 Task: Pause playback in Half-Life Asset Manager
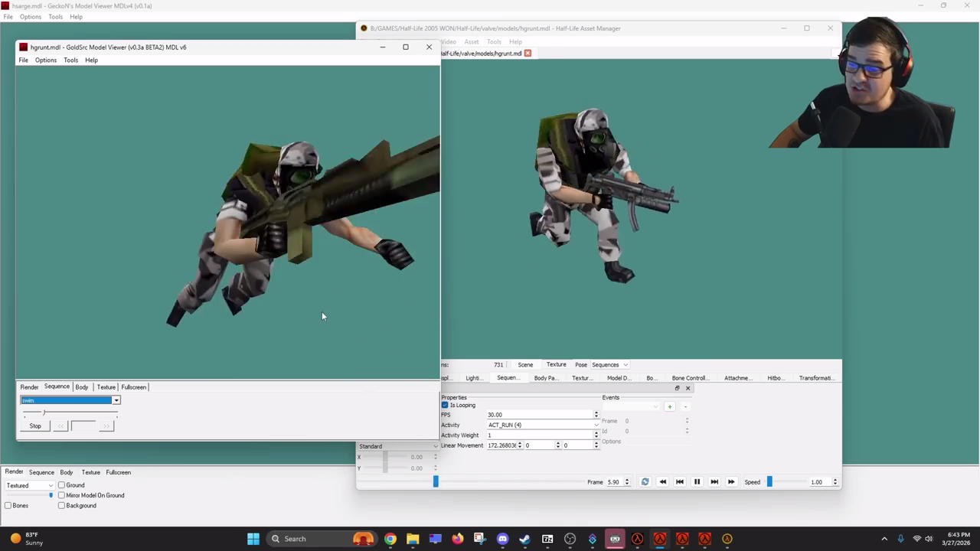(x=697, y=482)
